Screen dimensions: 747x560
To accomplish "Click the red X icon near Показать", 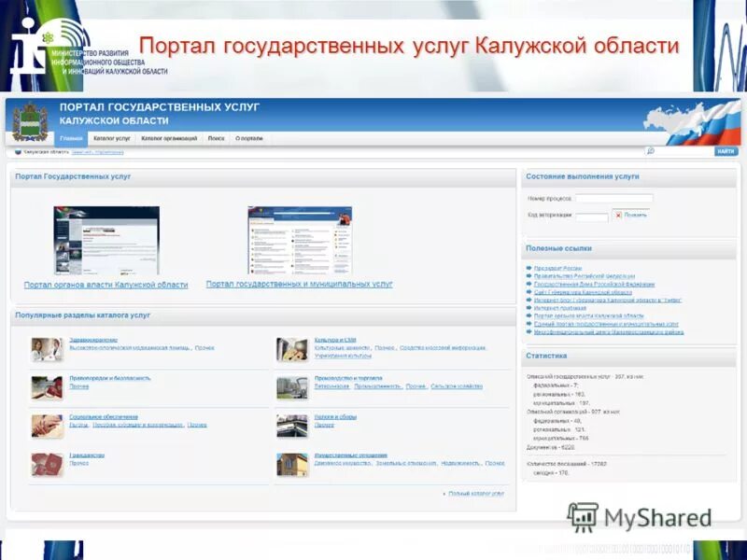I will click(618, 215).
